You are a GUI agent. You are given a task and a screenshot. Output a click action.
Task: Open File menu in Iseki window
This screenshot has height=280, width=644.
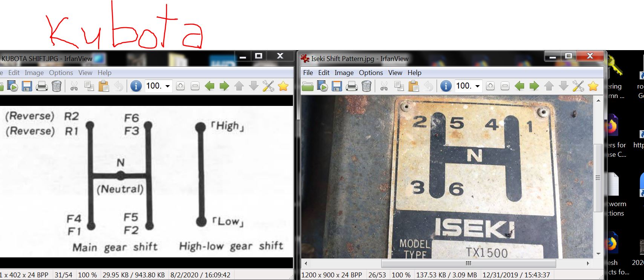(308, 73)
